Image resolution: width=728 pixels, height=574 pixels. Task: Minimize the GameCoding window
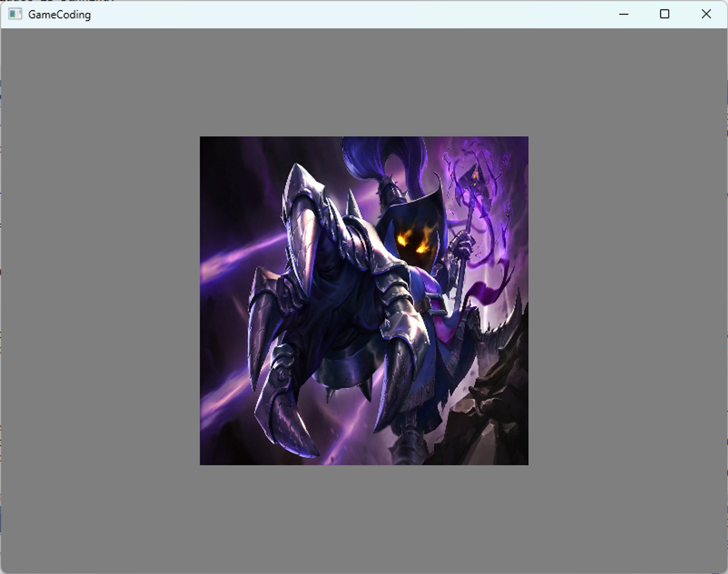click(624, 14)
